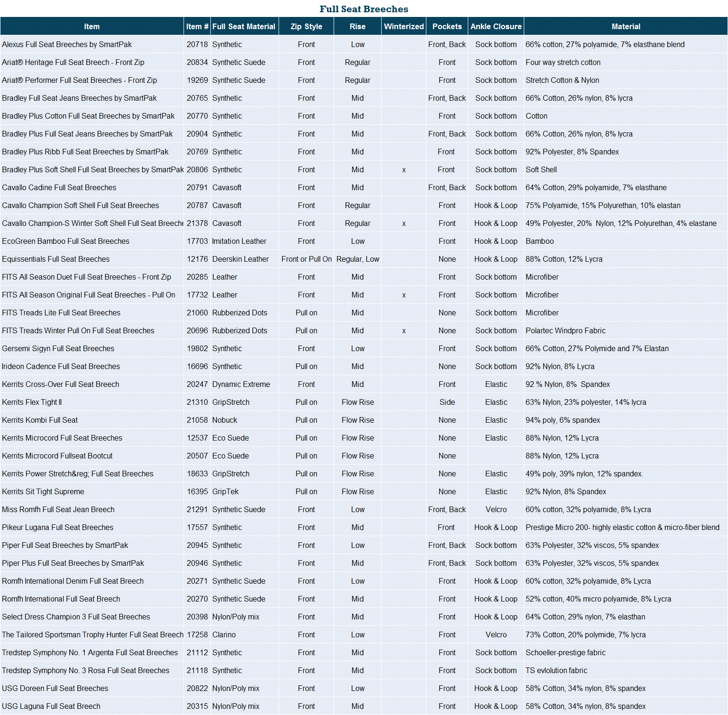The image size is (728, 715).
Task: Click item number 20904
Action: (197, 134)
